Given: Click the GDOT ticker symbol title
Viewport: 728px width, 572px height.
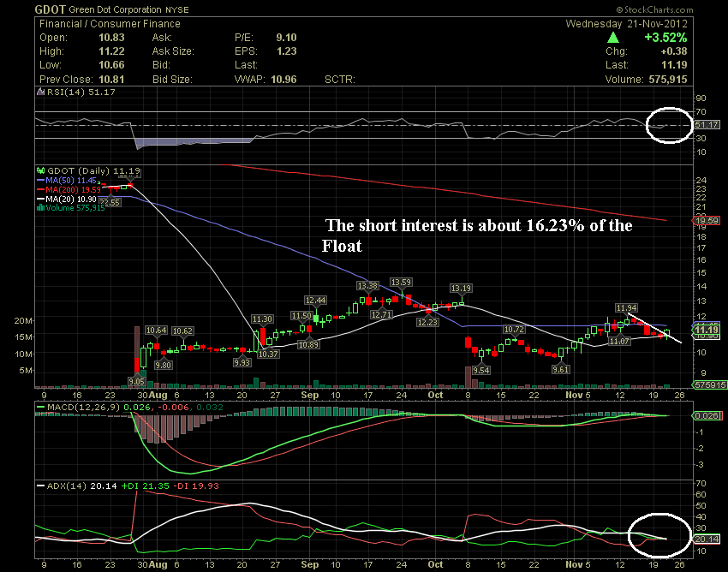Looking at the screenshot, I should [51, 9].
